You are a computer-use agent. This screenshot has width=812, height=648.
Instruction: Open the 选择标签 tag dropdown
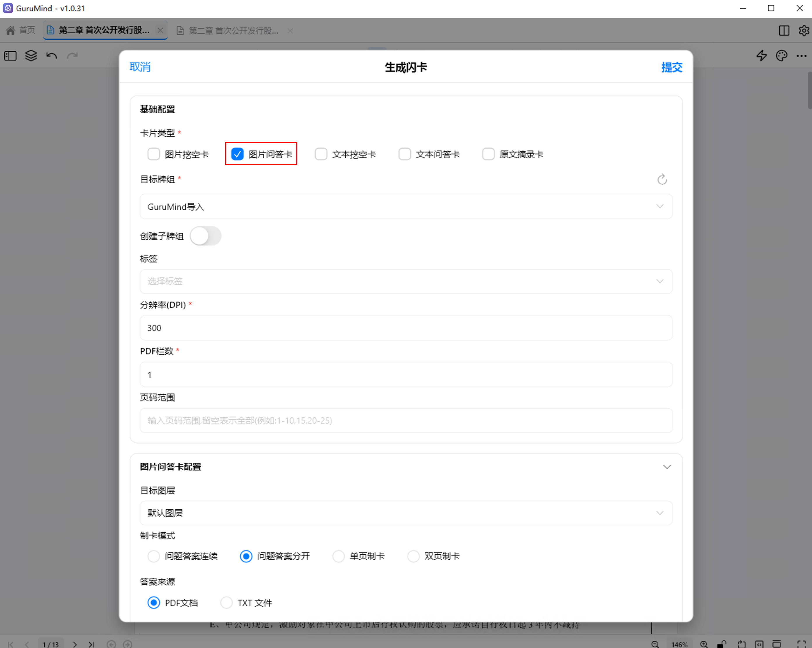pyautogui.click(x=406, y=281)
